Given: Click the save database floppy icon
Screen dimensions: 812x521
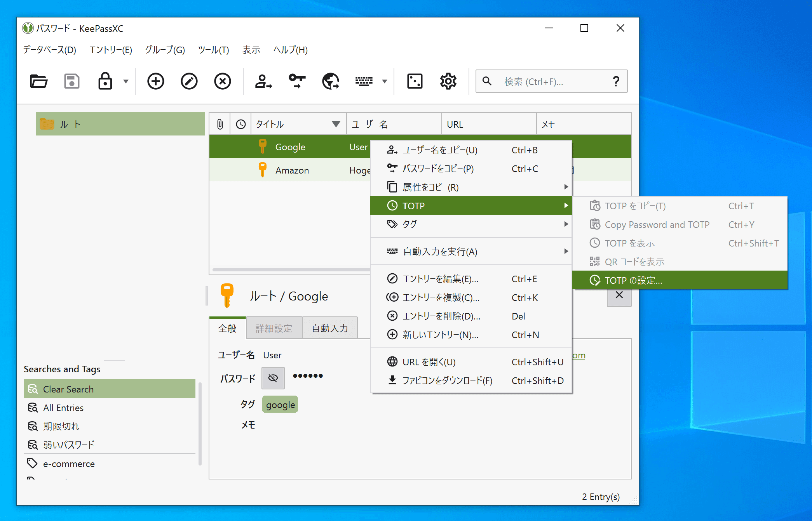Looking at the screenshot, I should 72,82.
